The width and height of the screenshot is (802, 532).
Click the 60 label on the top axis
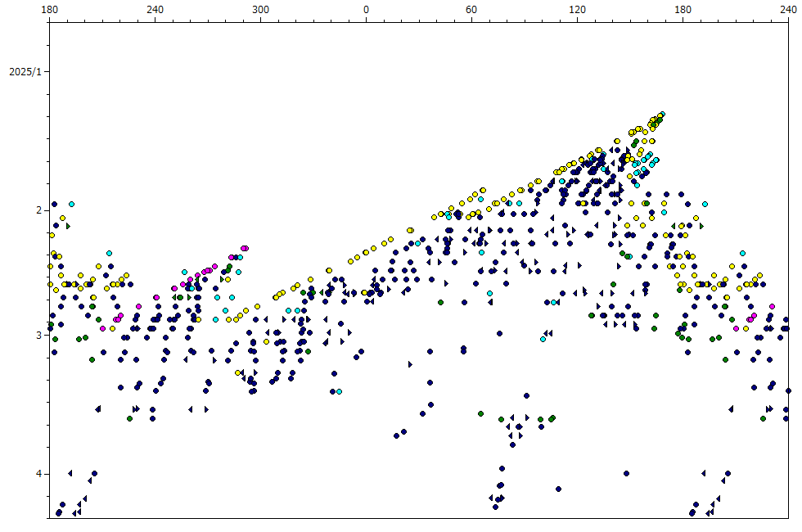click(471, 10)
